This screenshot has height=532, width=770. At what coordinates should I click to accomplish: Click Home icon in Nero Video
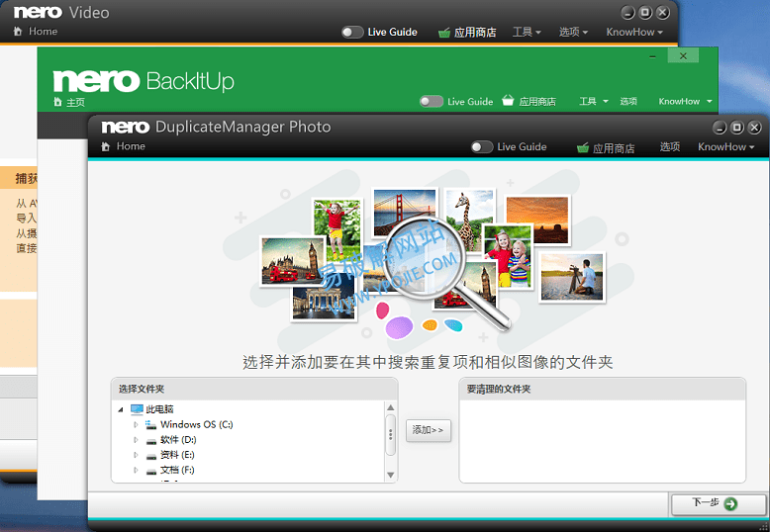coord(18,32)
